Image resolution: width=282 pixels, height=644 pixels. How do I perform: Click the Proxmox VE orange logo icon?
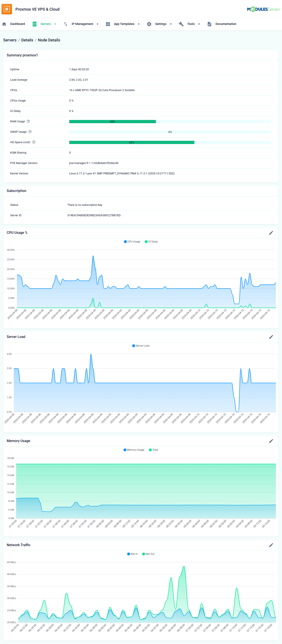(7, 9)
